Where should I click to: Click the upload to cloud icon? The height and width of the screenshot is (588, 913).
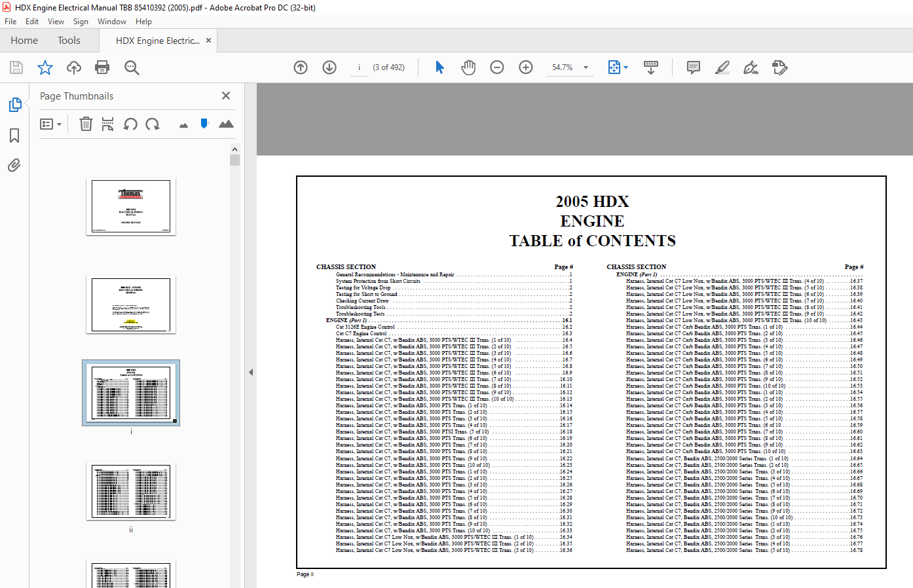pos(74,67)
